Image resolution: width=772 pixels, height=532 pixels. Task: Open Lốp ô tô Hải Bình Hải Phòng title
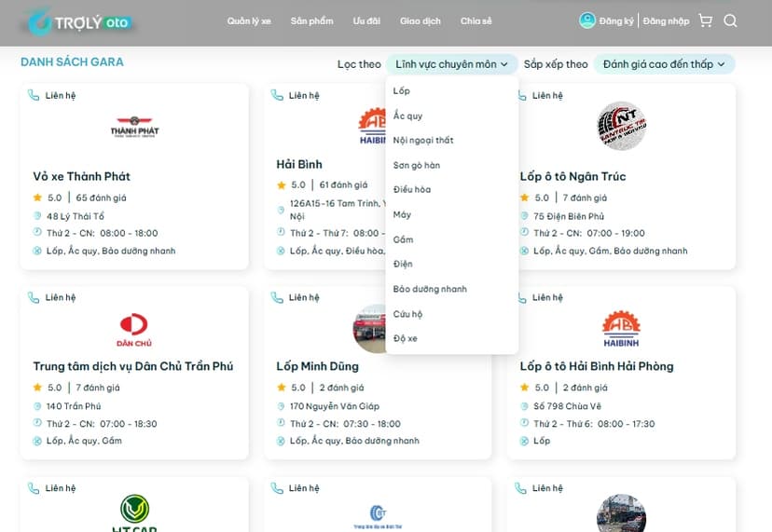(x=596, y=366)
